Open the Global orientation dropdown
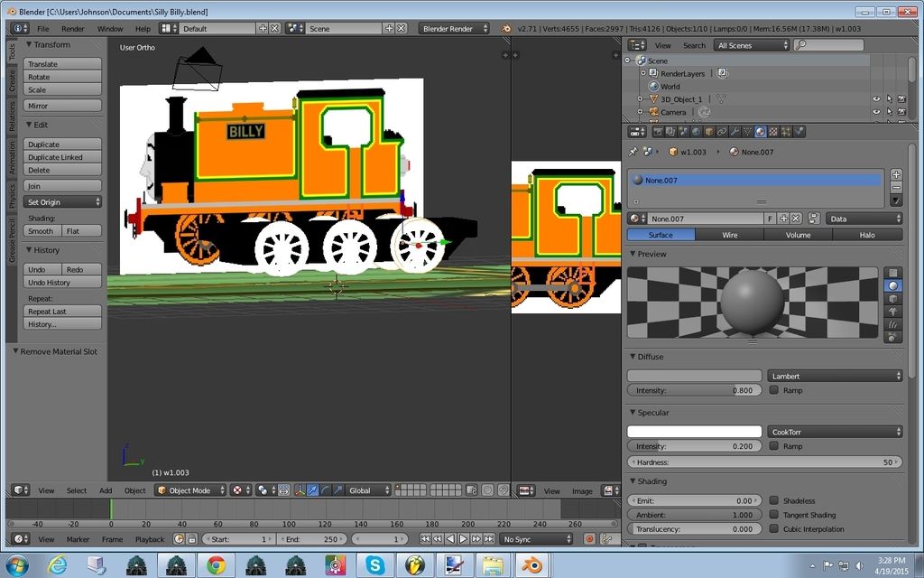924x578 pixels. 368,490
